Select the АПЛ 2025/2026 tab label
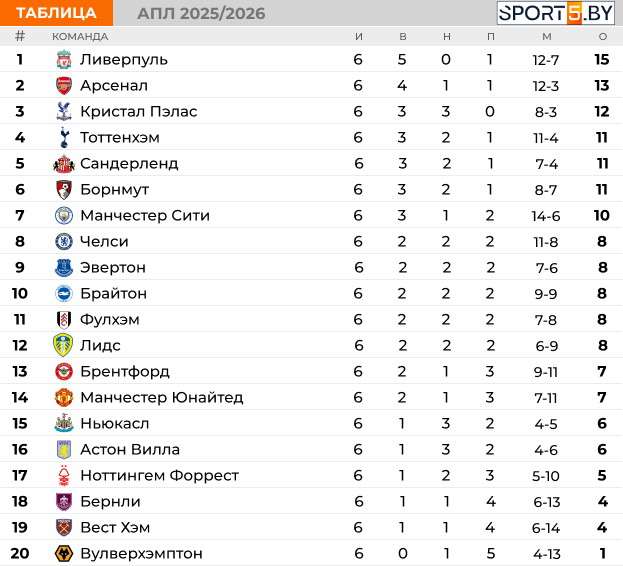Image resolution: width=623 pixels, height=566 pixels. 201,14
